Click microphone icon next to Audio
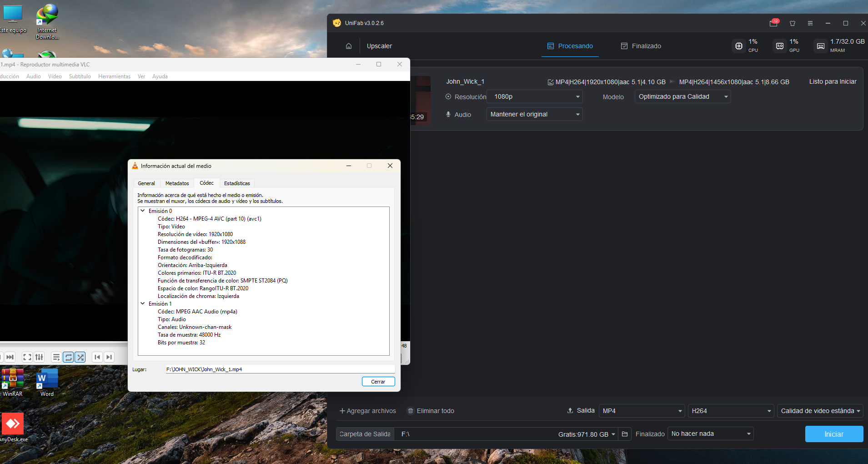The height and width of the screenshot is (464, 868). [448, 115]
